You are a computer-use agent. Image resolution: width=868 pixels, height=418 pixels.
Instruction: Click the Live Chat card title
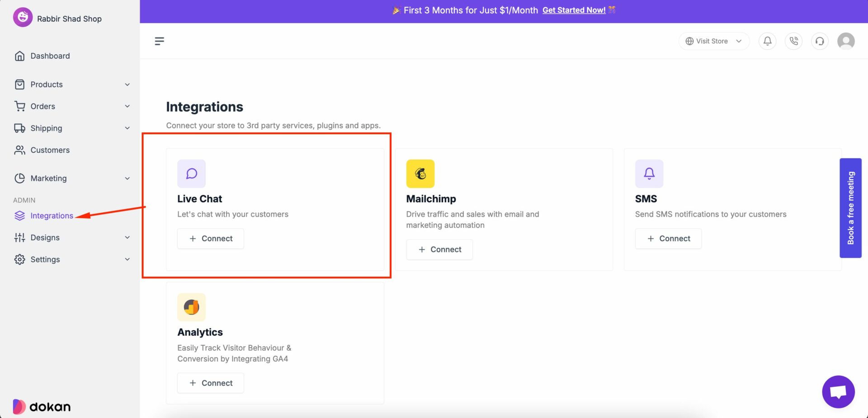point(200,199)
